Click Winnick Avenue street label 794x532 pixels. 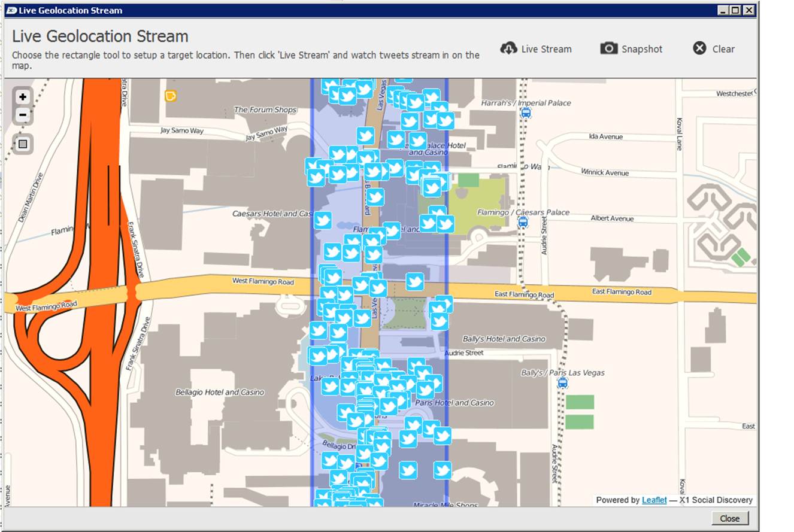605,172
